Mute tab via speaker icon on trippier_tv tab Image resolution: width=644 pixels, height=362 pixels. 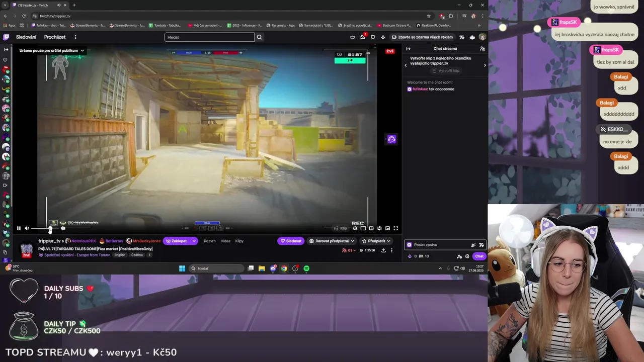(x=59, y=5)
